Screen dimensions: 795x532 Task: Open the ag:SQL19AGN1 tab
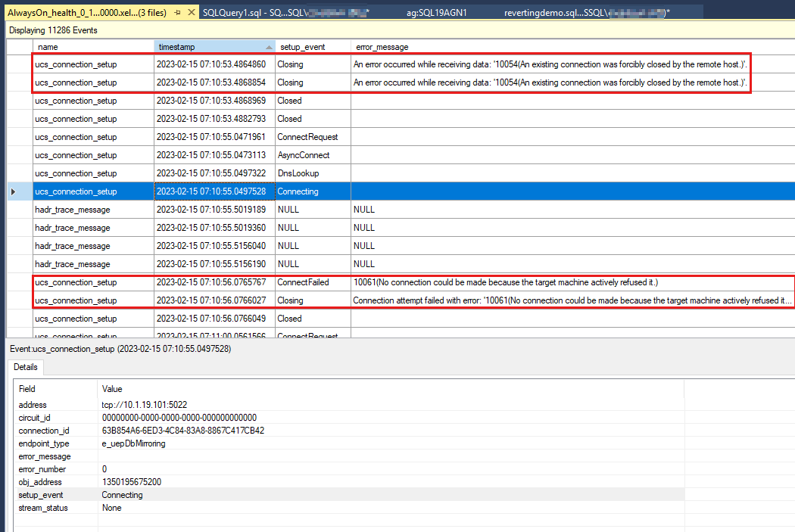pos(436,13)
